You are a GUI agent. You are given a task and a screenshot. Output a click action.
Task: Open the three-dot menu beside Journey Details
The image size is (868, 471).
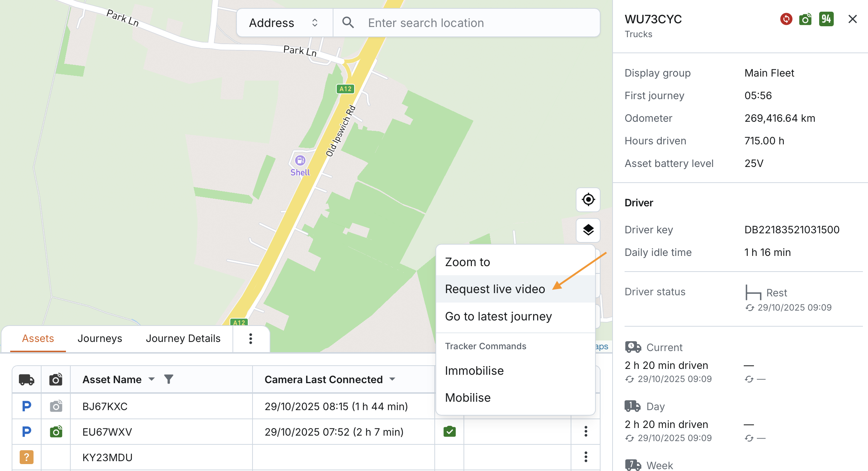point(250,339)
